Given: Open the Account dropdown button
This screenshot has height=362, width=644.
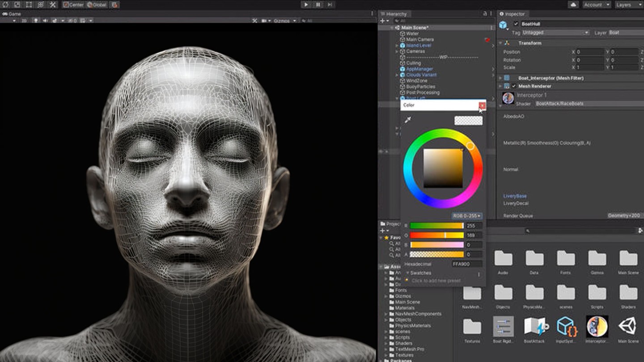Looking at the screenshot, I should pos(596,4).
